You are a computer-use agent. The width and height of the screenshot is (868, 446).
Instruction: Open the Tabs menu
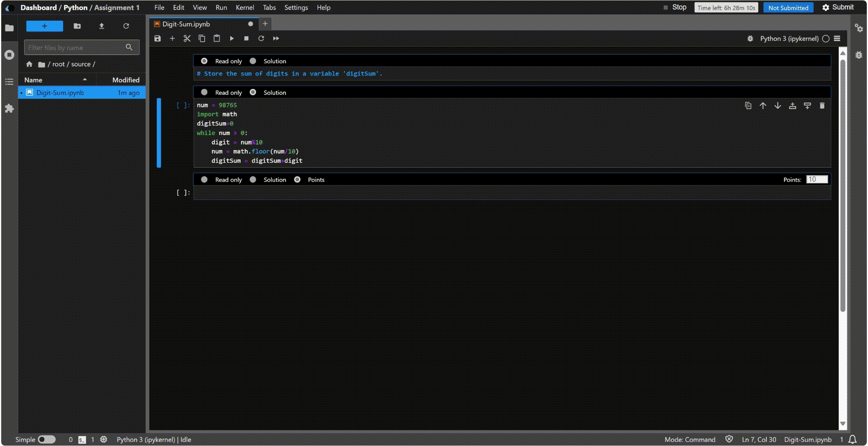[269, 7]
